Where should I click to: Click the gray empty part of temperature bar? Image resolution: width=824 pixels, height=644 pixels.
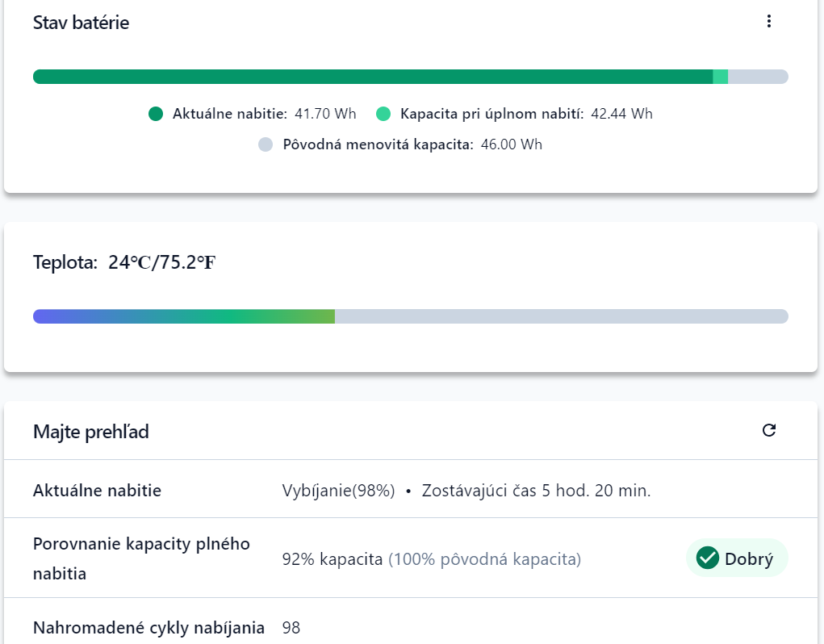coord(561,316)
